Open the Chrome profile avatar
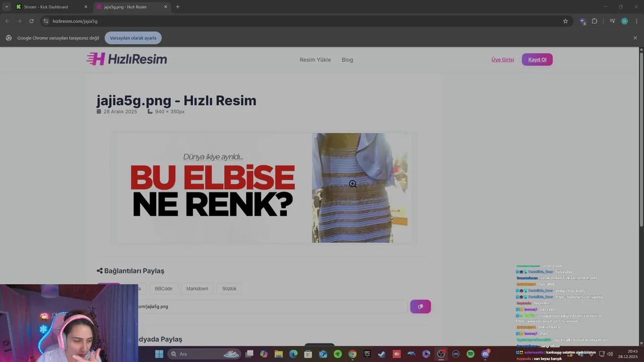This screenshot has height=362, width=644. (x=624, y=21)
